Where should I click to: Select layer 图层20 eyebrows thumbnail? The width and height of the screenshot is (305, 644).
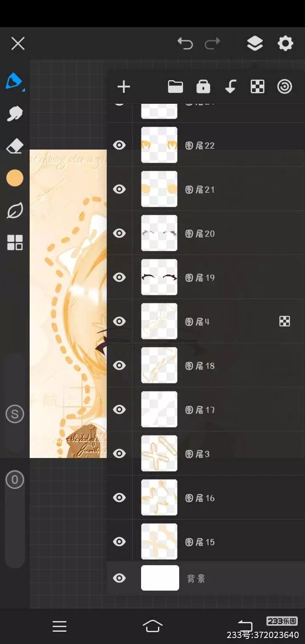(159, 233)
